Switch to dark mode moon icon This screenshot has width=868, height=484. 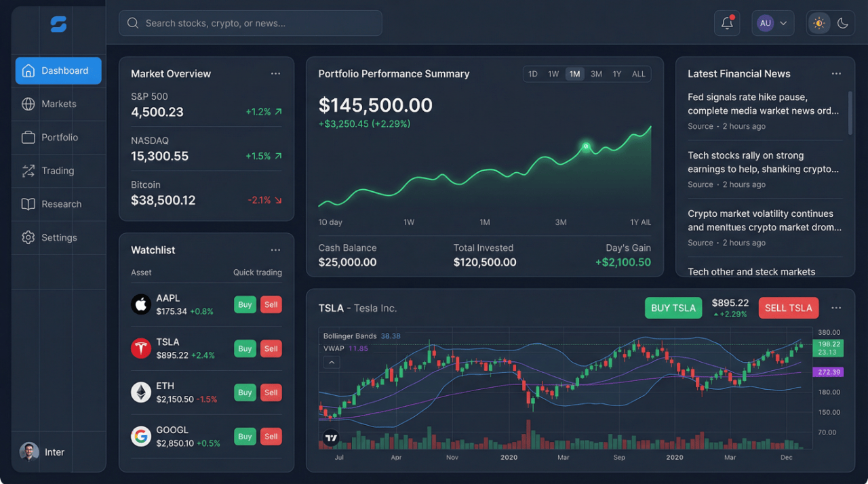pyautogui.click(x=843, y=23)
